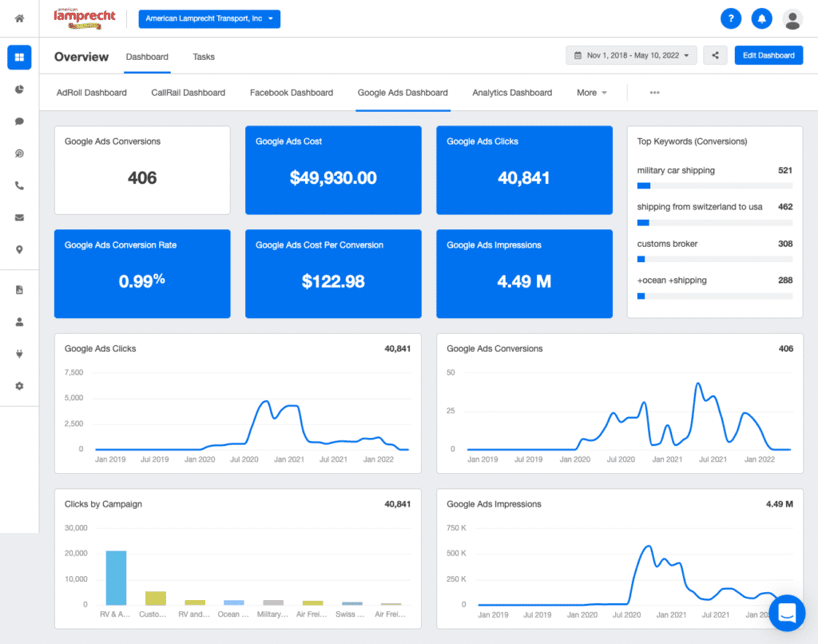
Task: Select 'military car shipping' keyword
Action: (x=676, y=170)
